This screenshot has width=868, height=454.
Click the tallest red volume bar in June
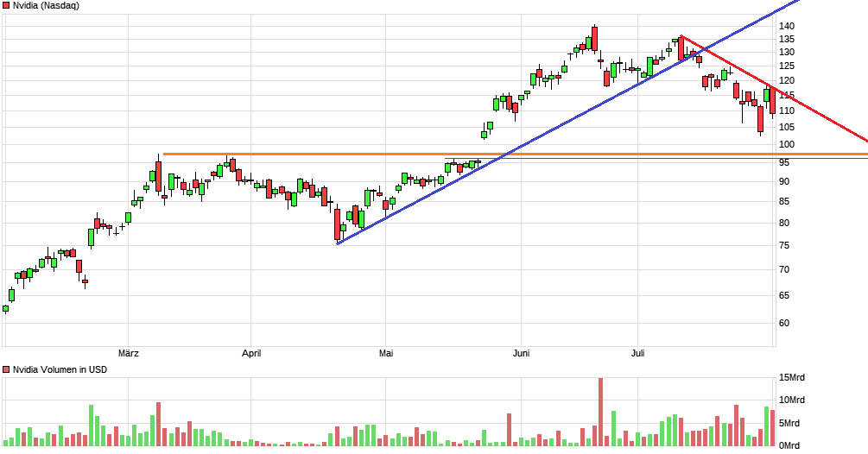click(x=600, y=412)
